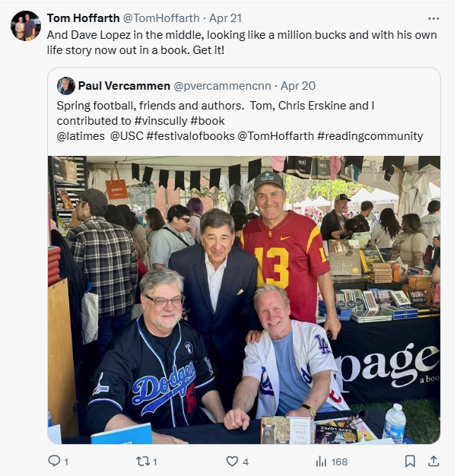This screenshot has height=476, width=457.
Task: Share the tweet using the upload icon
Action: point(433,461)
